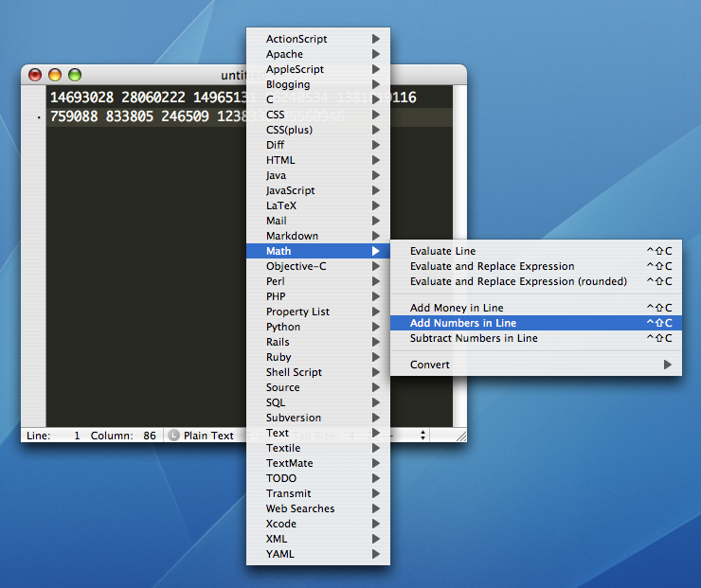
Task: Click the window resize grip corner
Action: tap(461, 437)
